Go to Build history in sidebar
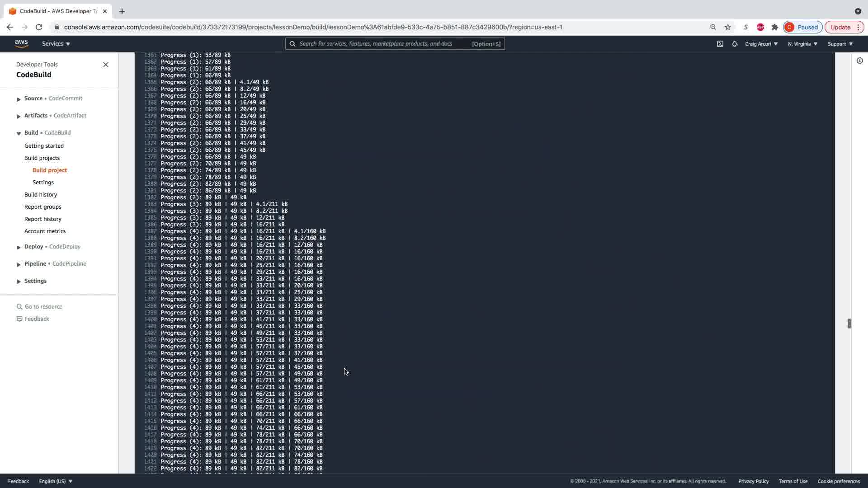 click(x=41, y=194)
